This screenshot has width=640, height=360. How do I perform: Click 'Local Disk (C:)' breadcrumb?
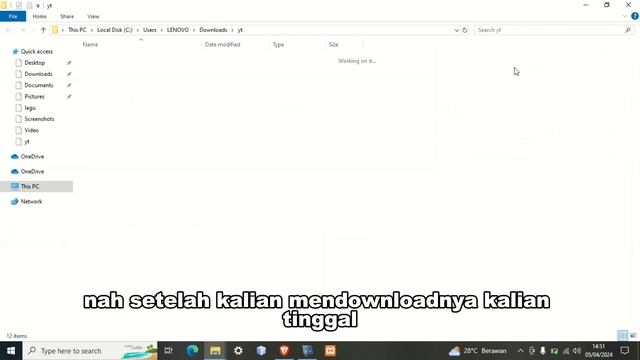(115, 30)
